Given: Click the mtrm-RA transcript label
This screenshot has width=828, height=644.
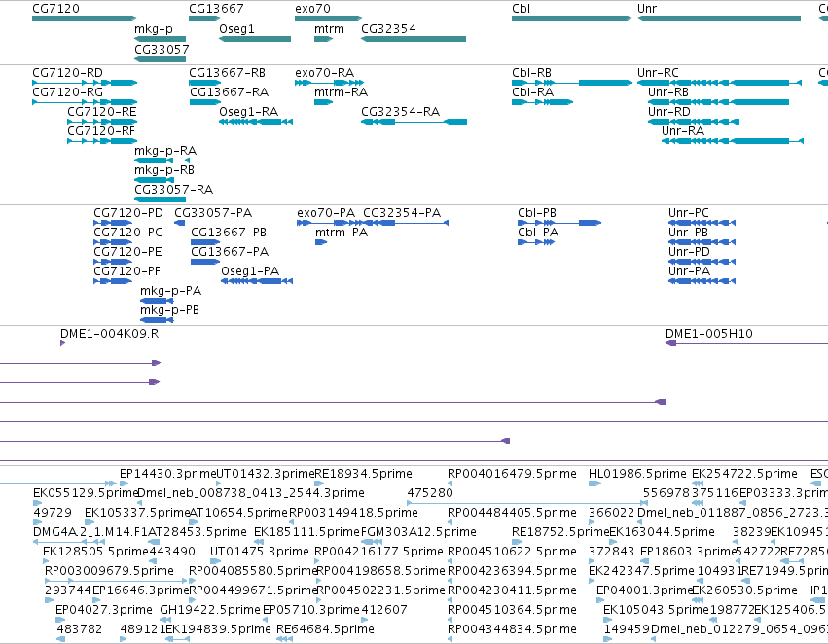Looking at the screenshot, I should (x=342, y=92).
